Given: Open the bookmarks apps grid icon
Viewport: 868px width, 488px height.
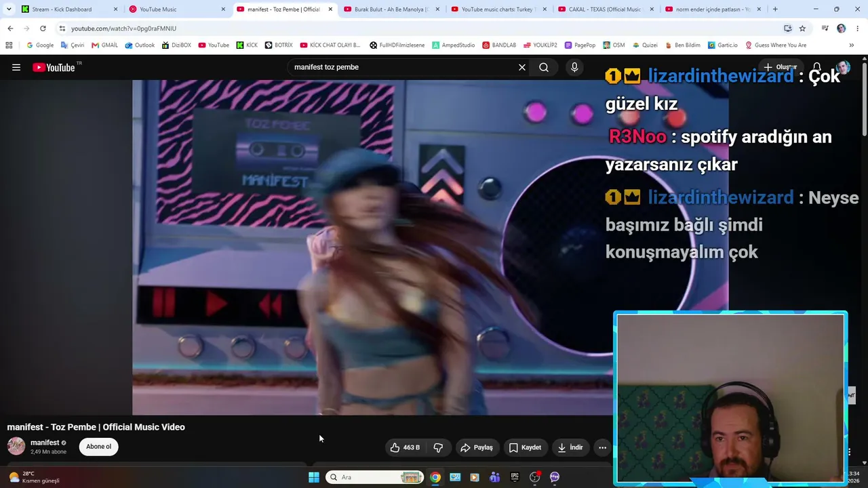Looking at the screenshot, I should pos(9,45).
